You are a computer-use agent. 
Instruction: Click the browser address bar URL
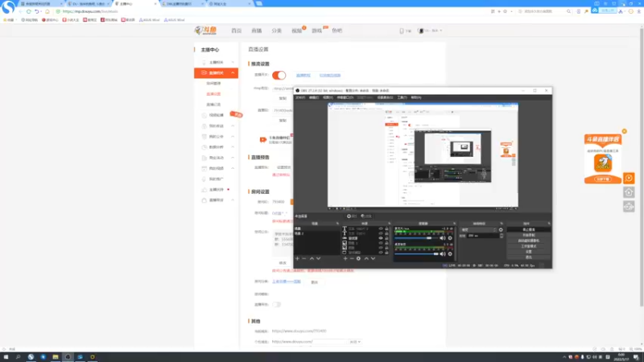90,11
